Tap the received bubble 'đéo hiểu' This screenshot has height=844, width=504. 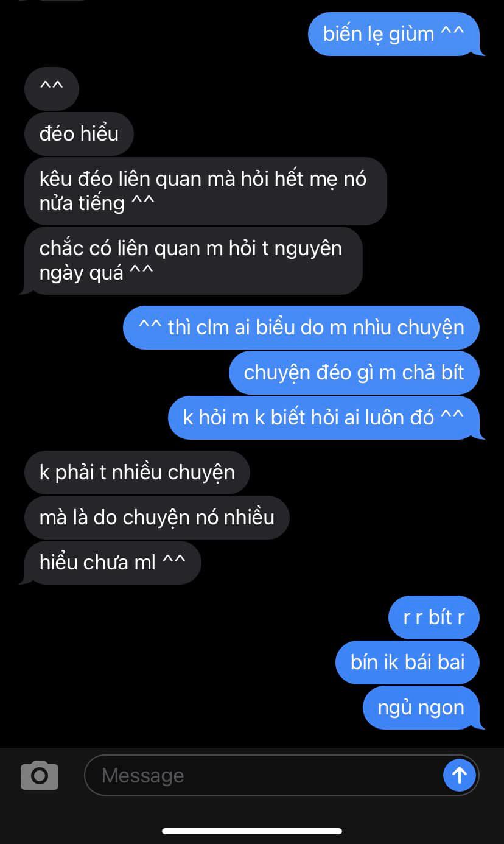click(79, 133)
